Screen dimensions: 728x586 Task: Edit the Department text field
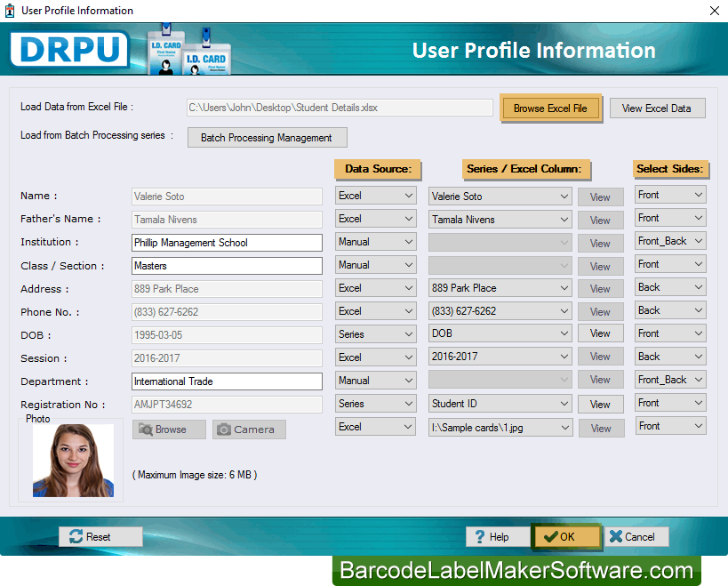[x=227, y=381]
